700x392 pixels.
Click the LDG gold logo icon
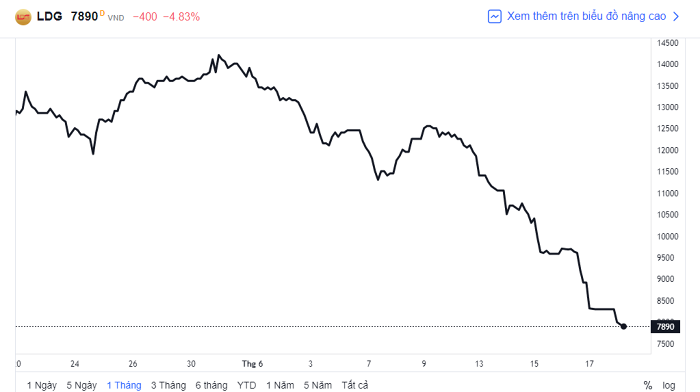[23, 17]
